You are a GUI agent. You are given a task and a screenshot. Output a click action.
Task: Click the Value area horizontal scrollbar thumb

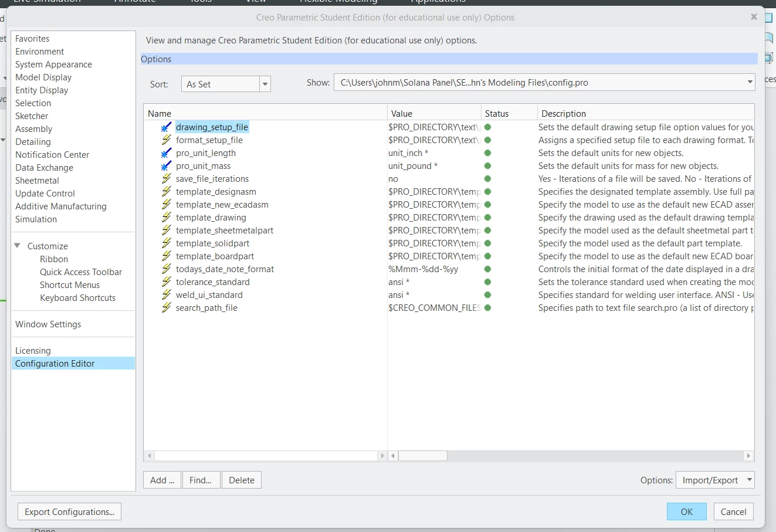(x=423, y=456)
